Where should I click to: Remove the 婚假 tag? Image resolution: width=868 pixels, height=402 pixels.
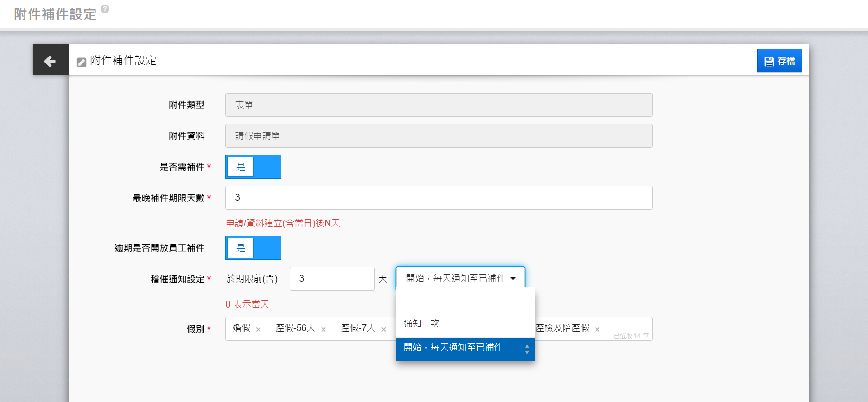click(258, 329)
